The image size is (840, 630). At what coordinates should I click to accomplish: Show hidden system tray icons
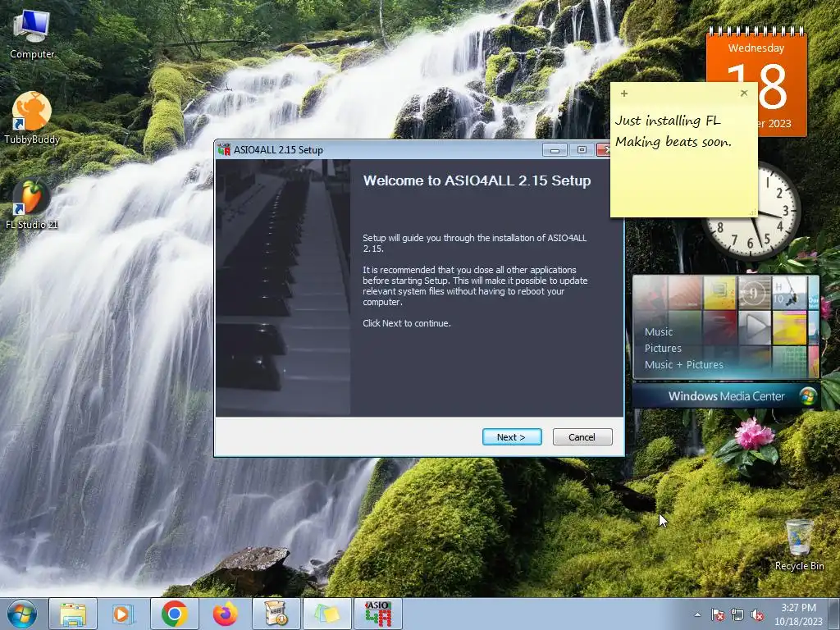(x=697, y=614)
